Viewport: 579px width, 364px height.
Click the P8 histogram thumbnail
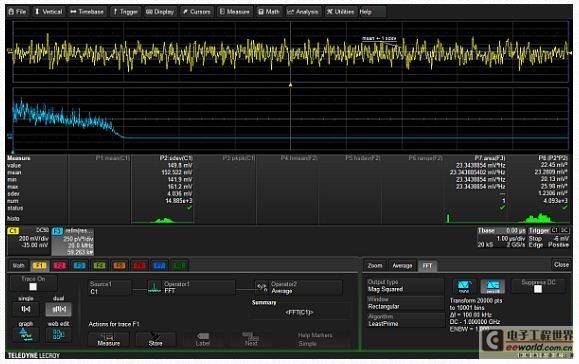tap(539, 218)
